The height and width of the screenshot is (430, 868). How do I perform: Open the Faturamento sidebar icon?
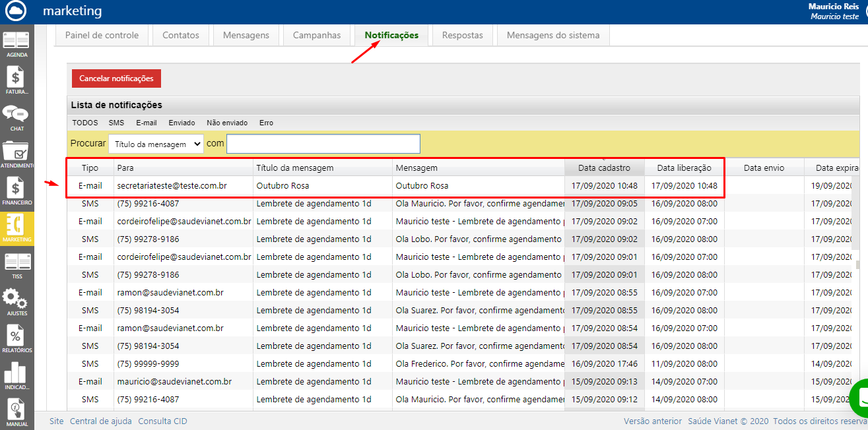pos(17,80)
